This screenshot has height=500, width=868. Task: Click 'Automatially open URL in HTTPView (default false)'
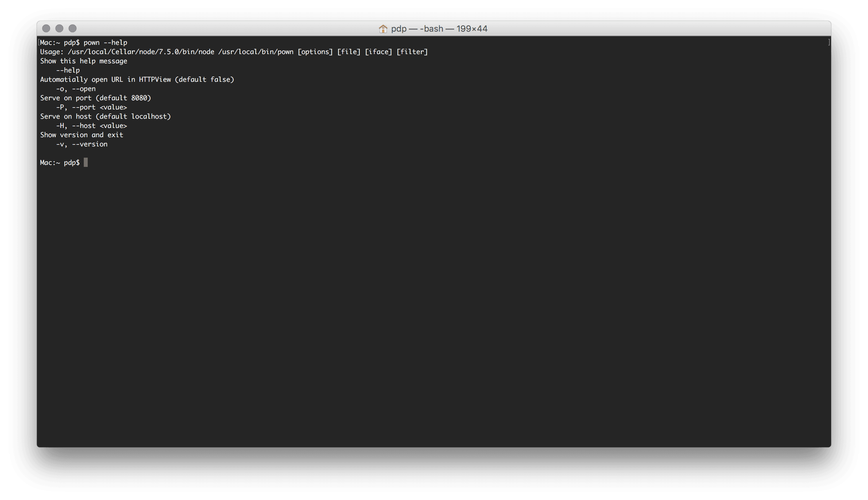(137, 80)
